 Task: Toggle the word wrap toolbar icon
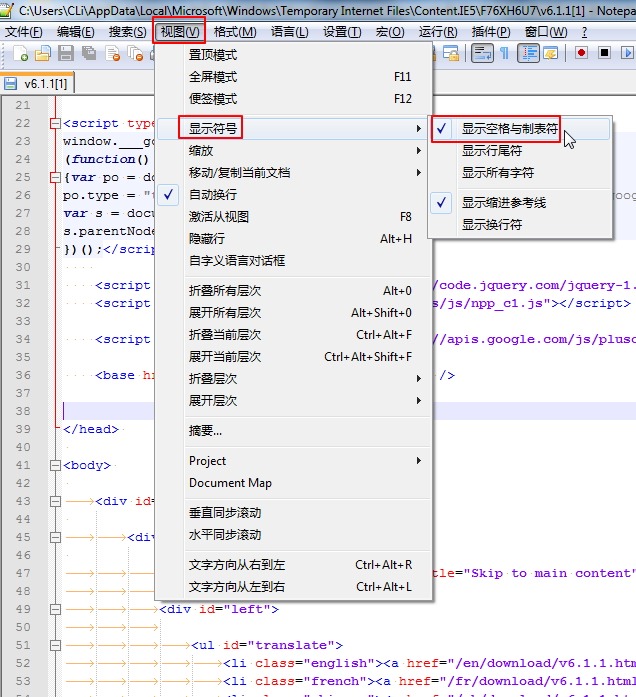click(x=482, y=53)
